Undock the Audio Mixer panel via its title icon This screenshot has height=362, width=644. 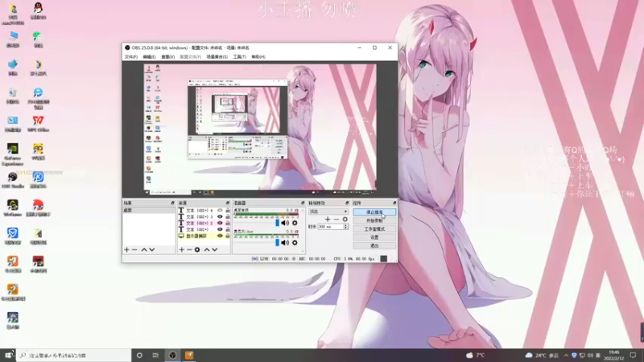click(x=303, y=204)
